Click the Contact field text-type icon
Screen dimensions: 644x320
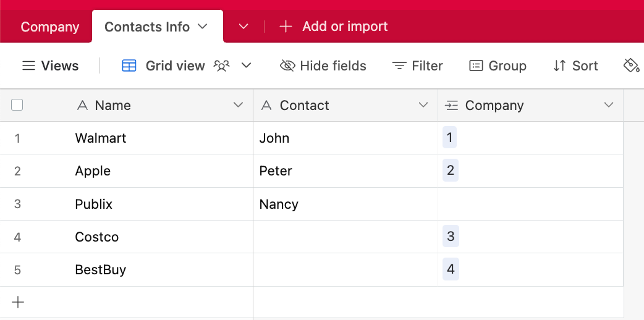[x=266, y=106]
